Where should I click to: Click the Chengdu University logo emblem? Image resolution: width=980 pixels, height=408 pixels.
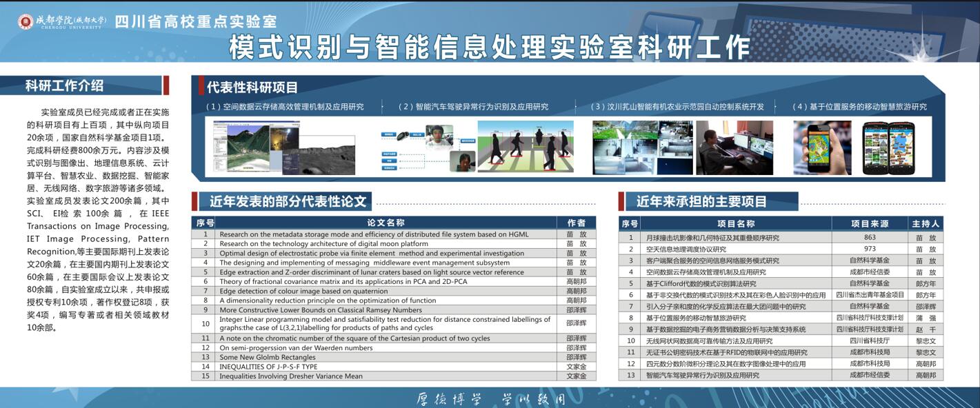(26, 21)
